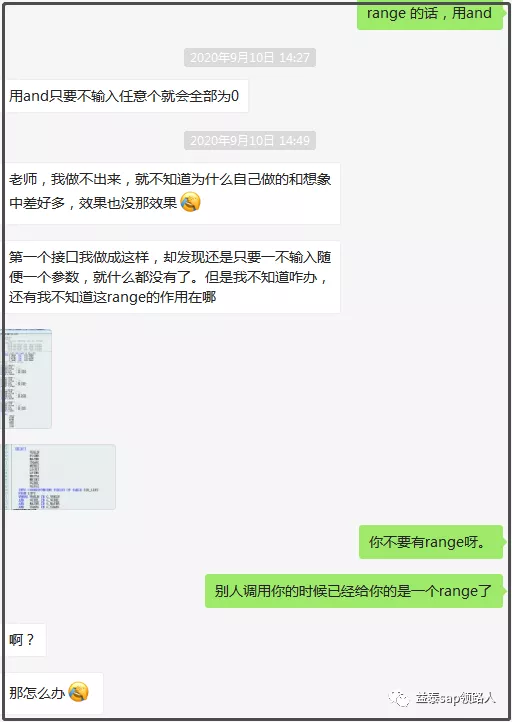
Task: Open the SELECT code screenshot thumbnail
Action: point(60,477)
